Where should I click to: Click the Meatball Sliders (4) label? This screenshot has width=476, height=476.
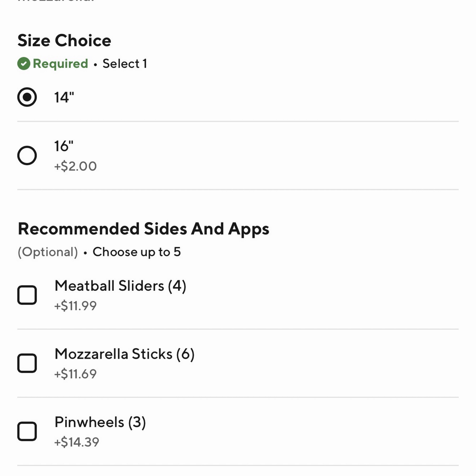(x=120, y=286)
